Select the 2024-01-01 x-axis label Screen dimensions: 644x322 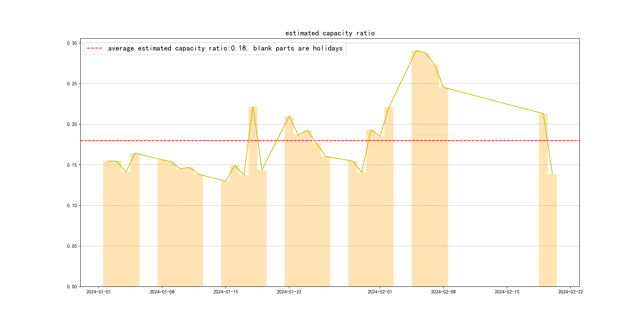tap(99, 292)
